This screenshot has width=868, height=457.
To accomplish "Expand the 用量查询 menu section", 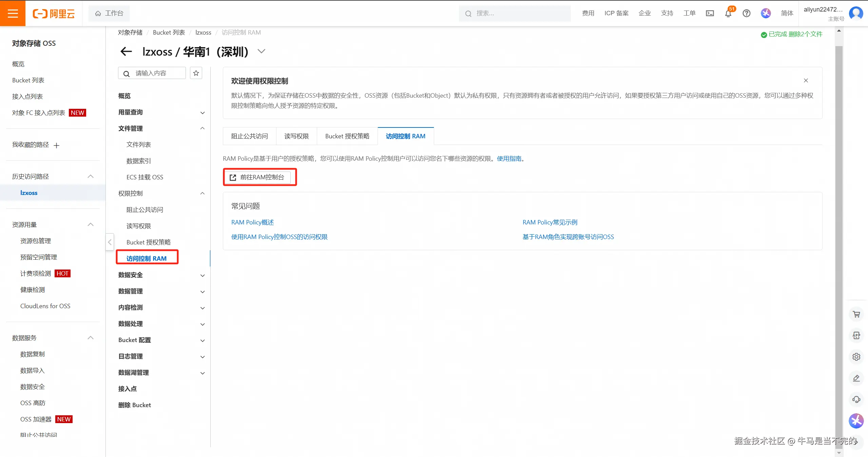I will pyautogui.click(x=202, y=113).
